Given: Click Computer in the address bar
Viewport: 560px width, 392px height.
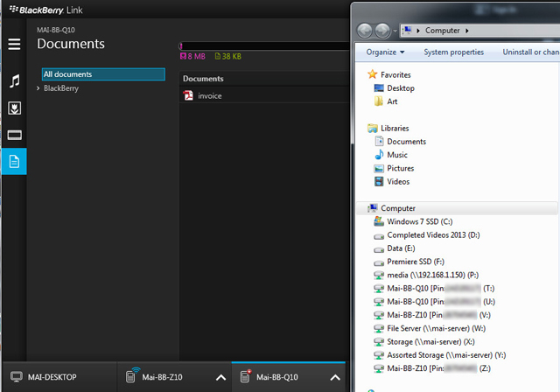Looking at the screenshot, I should point(442,31).
